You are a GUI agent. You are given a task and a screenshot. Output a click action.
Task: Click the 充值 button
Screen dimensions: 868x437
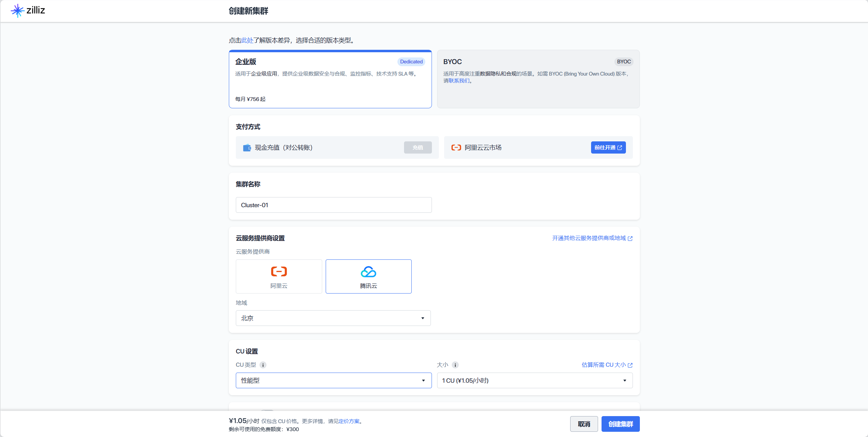point(418,148)
